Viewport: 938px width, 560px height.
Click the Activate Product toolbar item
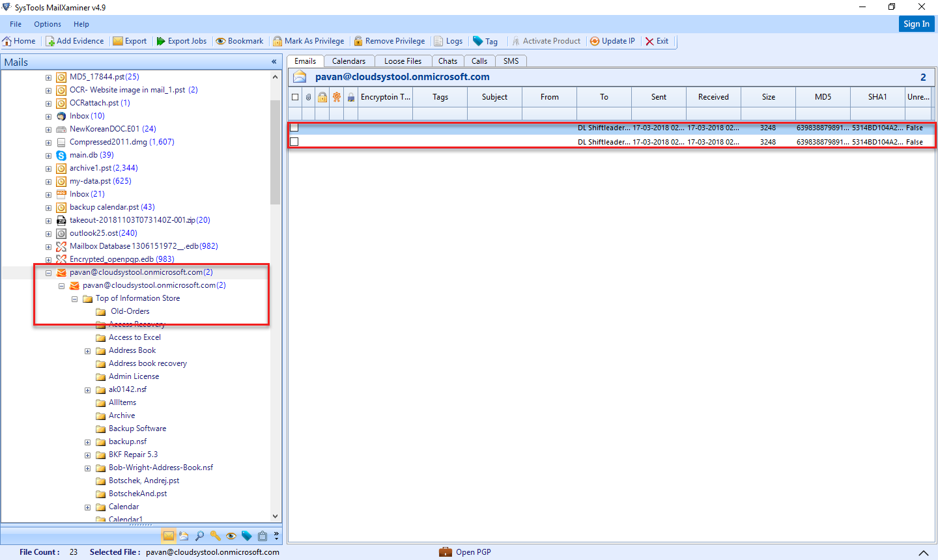coord(546,41)
